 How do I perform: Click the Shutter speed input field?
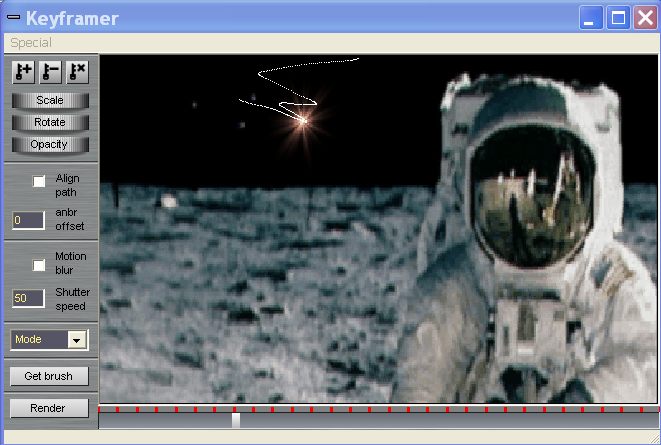28,298
